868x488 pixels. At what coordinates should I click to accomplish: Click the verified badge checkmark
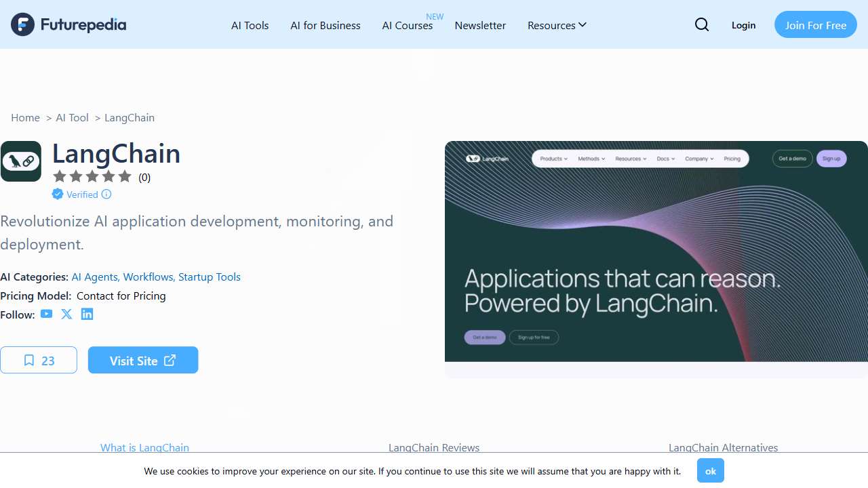tap(58, 195)
